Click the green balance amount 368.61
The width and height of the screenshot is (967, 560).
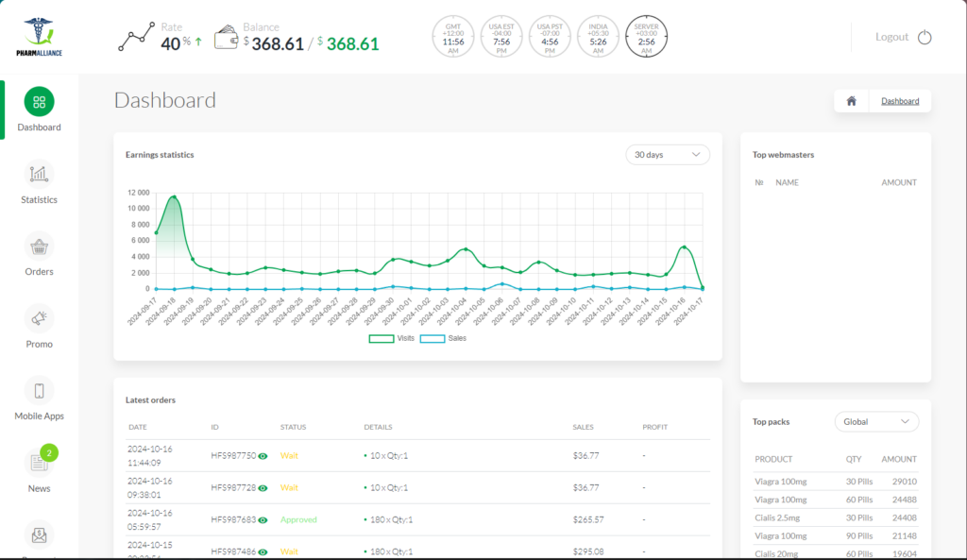353,44
